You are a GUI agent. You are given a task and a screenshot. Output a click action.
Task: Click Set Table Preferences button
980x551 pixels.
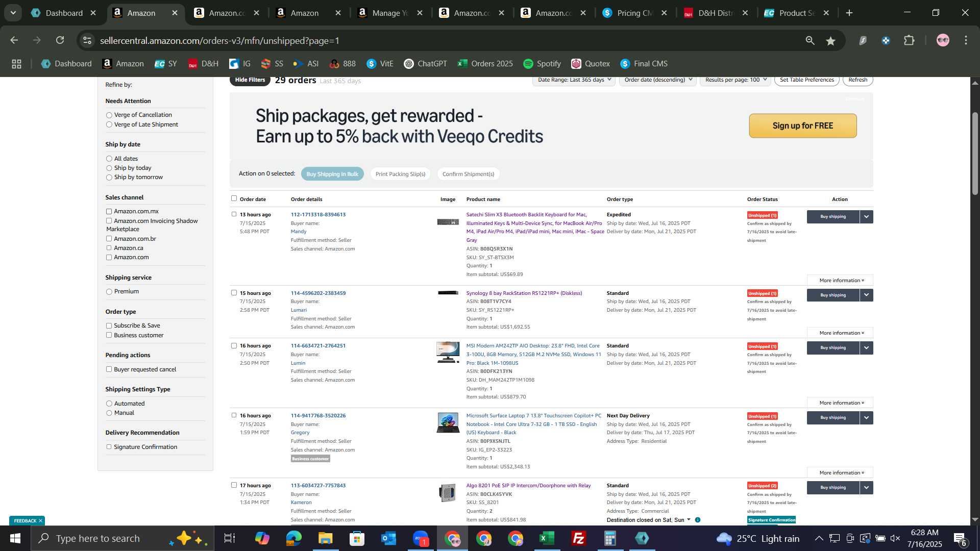[806, 80]
